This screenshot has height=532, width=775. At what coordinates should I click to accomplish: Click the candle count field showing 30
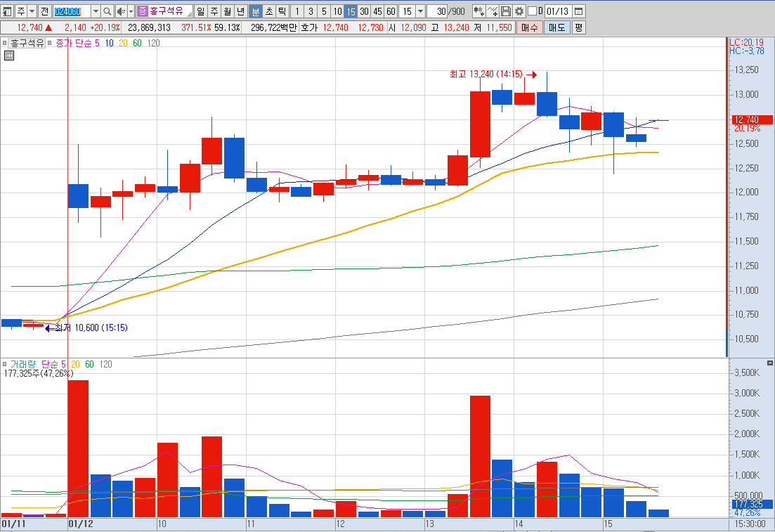coord(437,11)
